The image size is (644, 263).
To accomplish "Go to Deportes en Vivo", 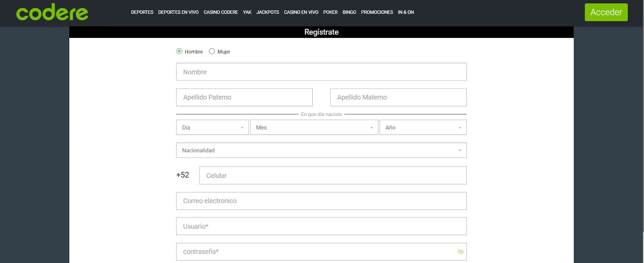I will pyautogui.click(x=178, y=12).
